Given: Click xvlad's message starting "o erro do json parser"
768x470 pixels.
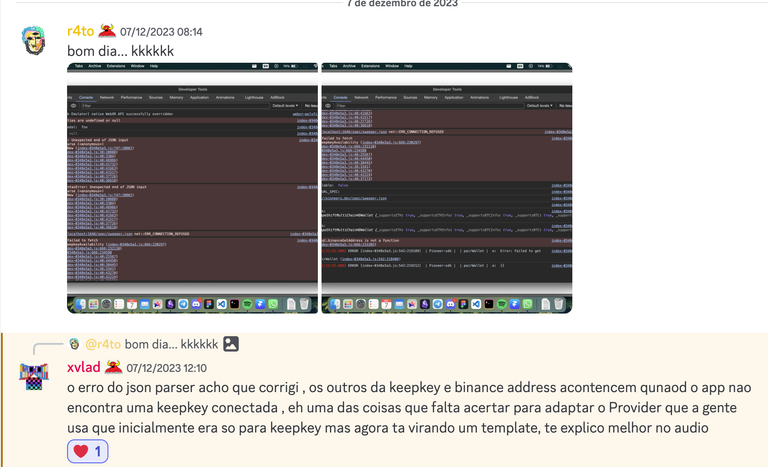Looking at the screenshot, I should [409, 407].
